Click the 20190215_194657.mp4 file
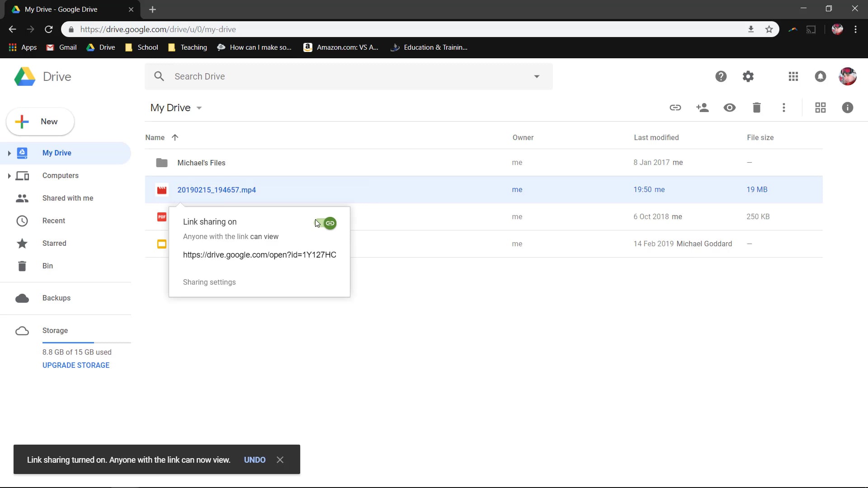The width and height of the screenshot is (868, 488). [217, 189]
